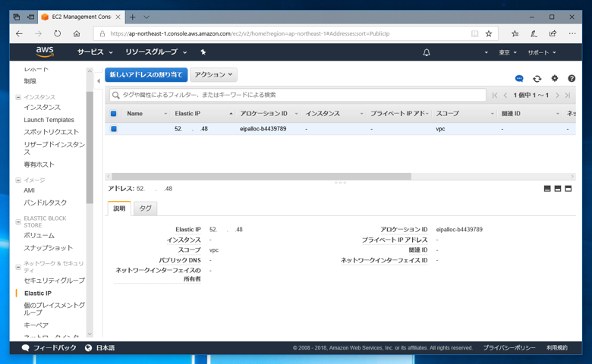Open the 東京 region selector
This screenshot has width=592, height=364.
coord(508,52)
